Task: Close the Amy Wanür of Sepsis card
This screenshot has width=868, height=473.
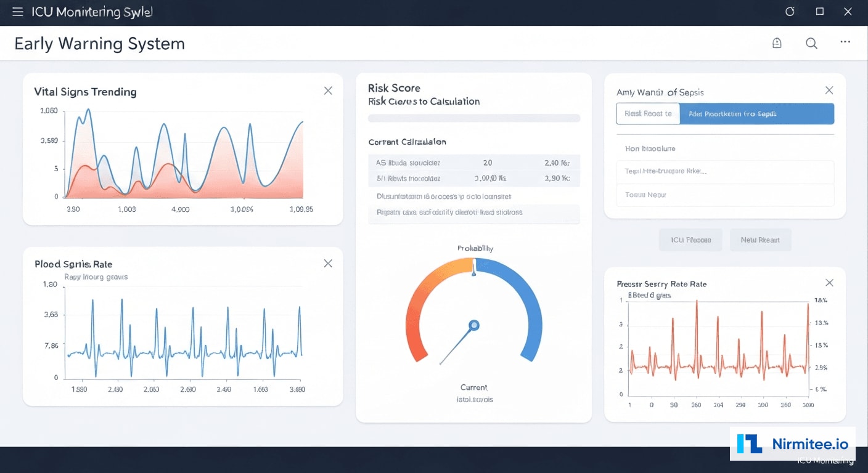Action: 829,91
